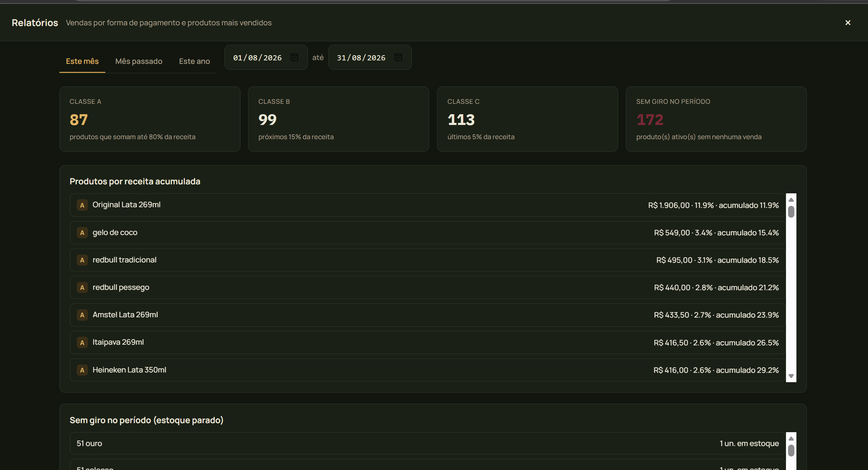
Task: Select the 'gelo de coco' product name
Action: pyautogui.click(x=115, y=233)
